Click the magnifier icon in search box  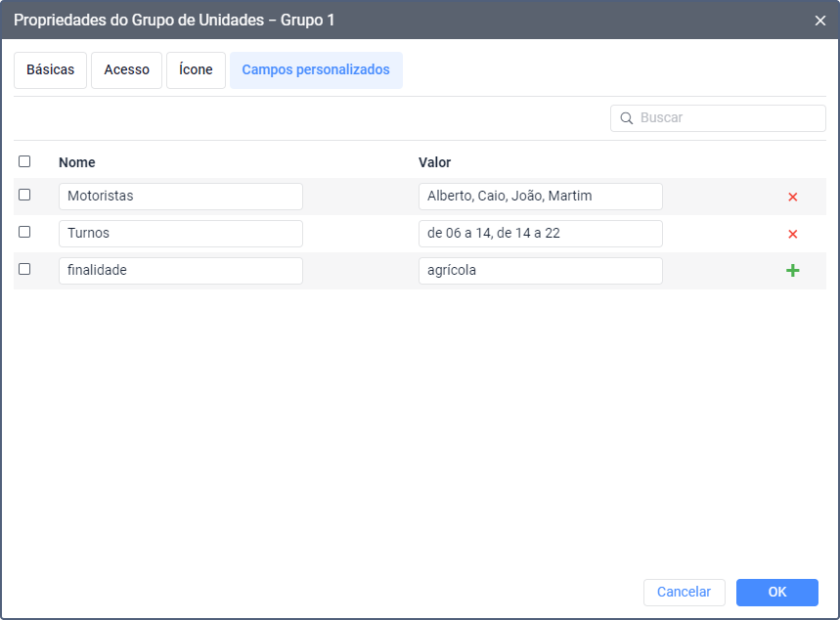pos(627,118)
